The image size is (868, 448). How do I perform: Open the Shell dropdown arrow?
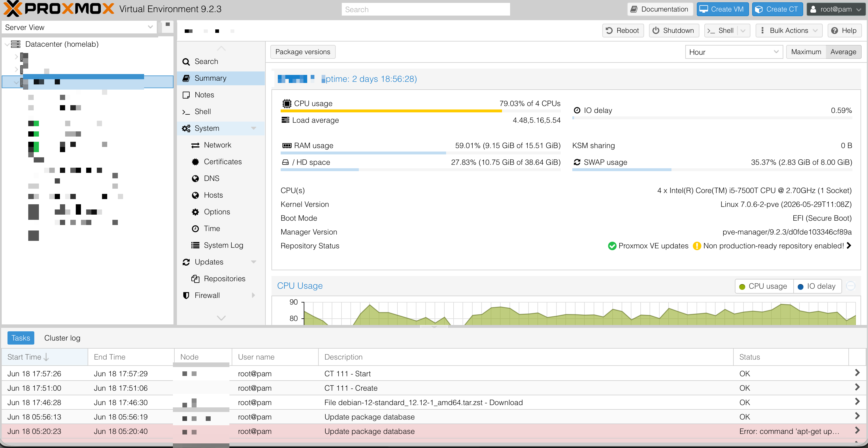[x=743, y=31]
